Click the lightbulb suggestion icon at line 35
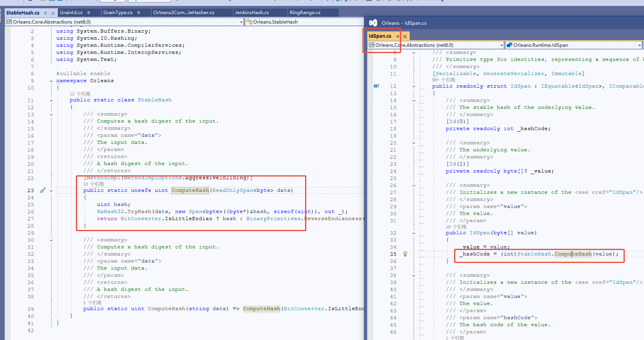The height and width of the screenshot is (340, 644). 405,254
